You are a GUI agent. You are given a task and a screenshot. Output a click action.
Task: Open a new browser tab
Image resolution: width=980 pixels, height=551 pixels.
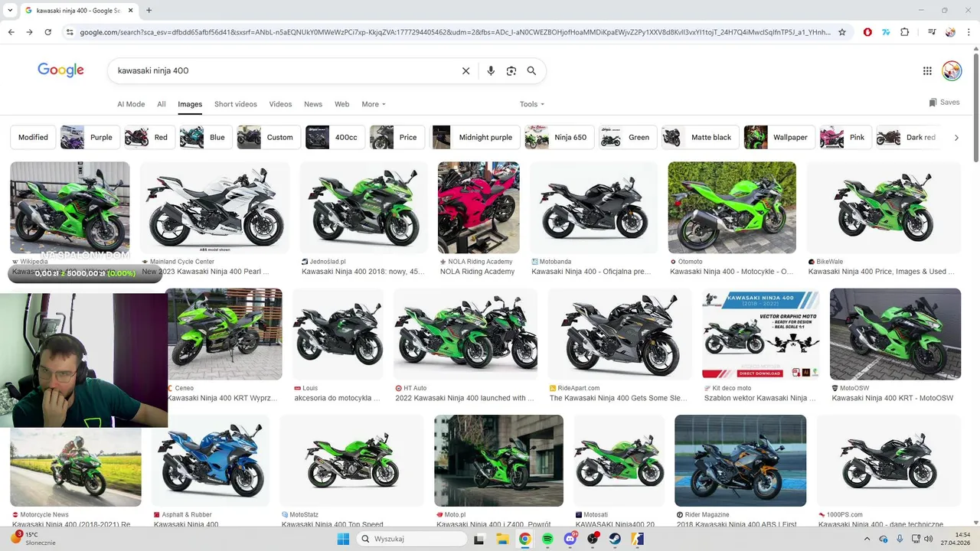(x=149, y=11)
